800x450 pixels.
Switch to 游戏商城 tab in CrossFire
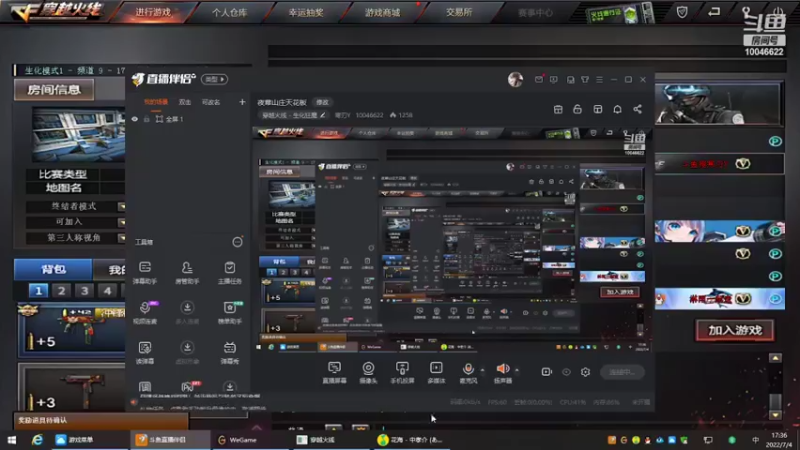[x=382, y=12]
